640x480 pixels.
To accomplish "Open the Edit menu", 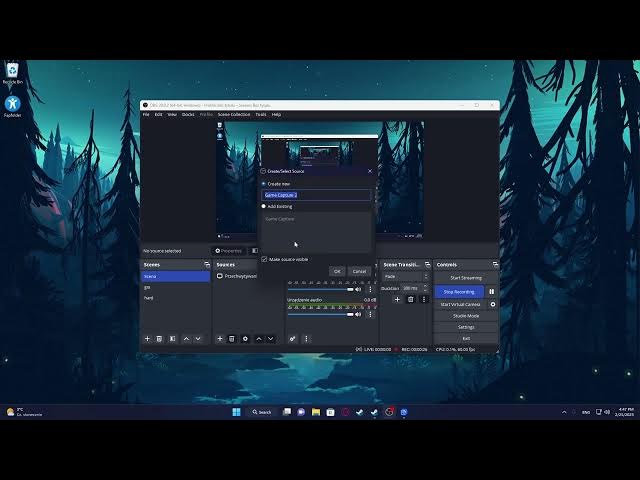I will [158, 114].
